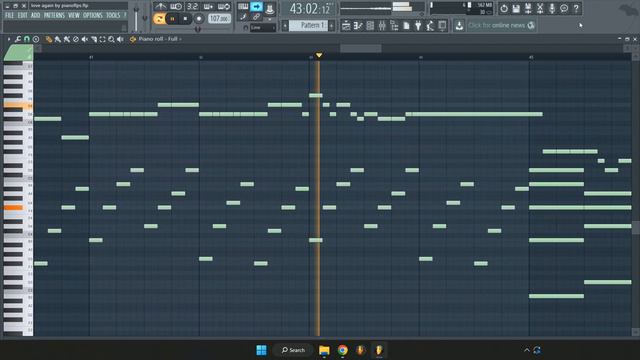
Task: Select the Draw pencil tool
Action: 49,39
